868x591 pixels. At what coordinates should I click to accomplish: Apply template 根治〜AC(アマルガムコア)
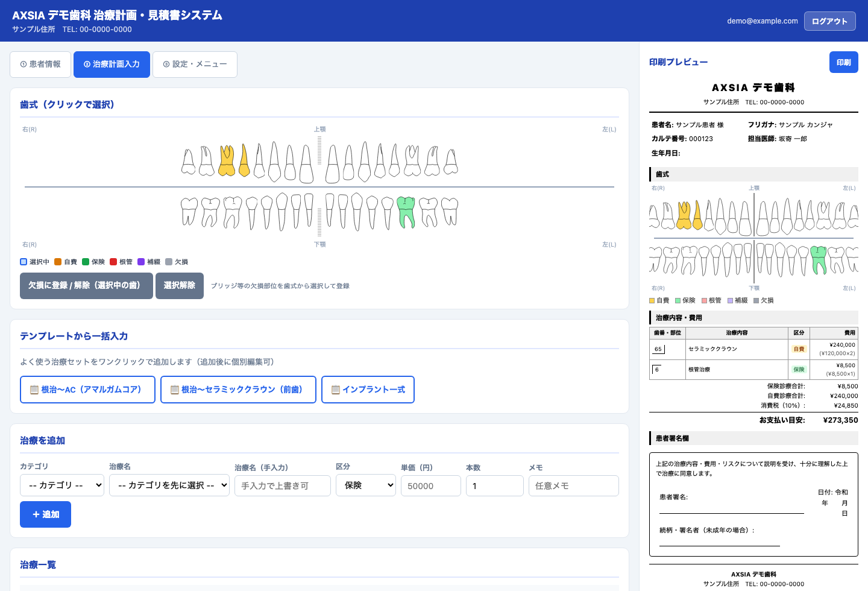click(x=87, y=390)
